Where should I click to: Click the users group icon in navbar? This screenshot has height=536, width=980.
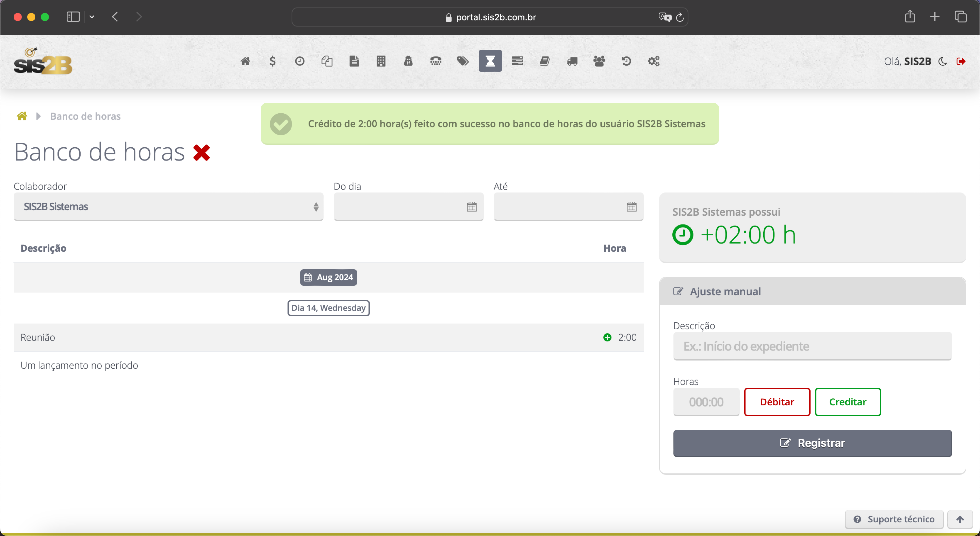pyautogui.click(x=599, y=61)
